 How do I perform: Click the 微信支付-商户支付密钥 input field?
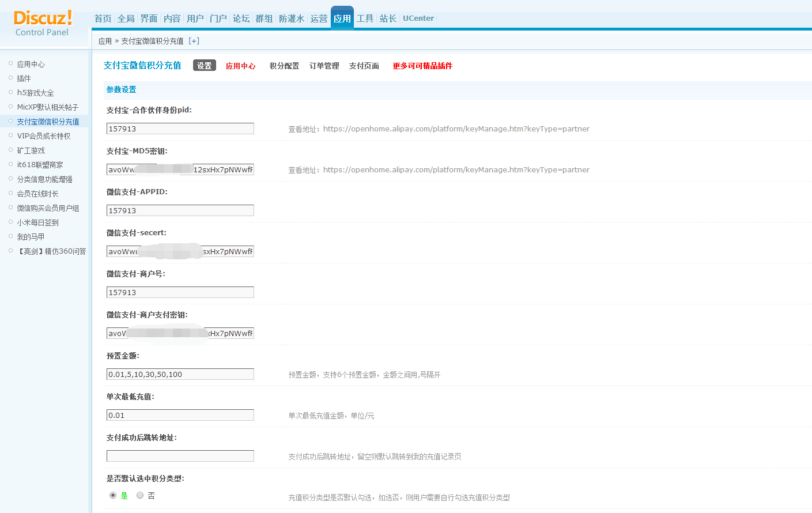point(180,333)
